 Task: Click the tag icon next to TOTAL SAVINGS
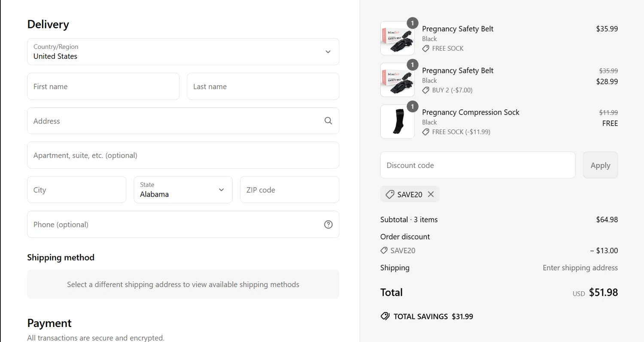pyautogui.click(x=385, y=316)
